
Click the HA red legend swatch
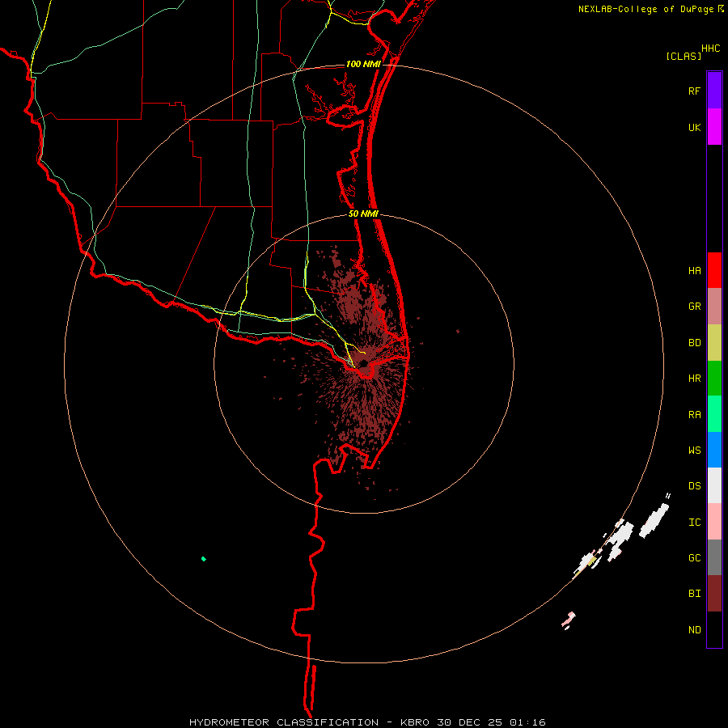click(x=714, y=270)
